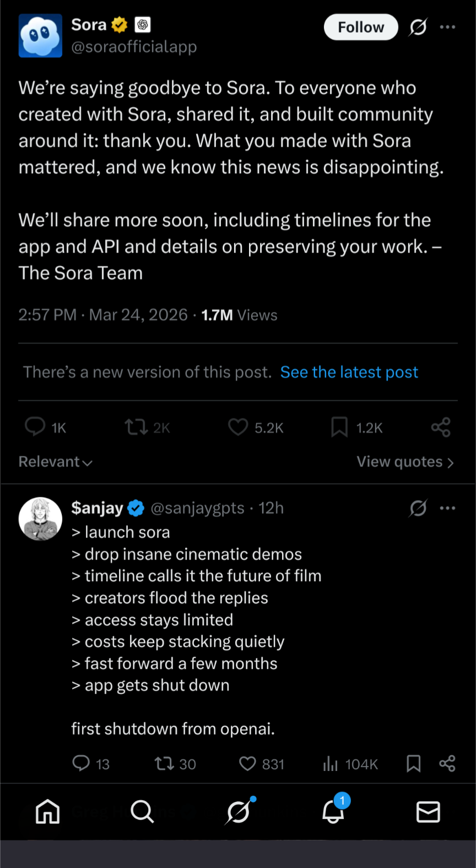Open more options on $anjay's reply
The width and height of the screenshot is (476, 868).
point(447,508)
